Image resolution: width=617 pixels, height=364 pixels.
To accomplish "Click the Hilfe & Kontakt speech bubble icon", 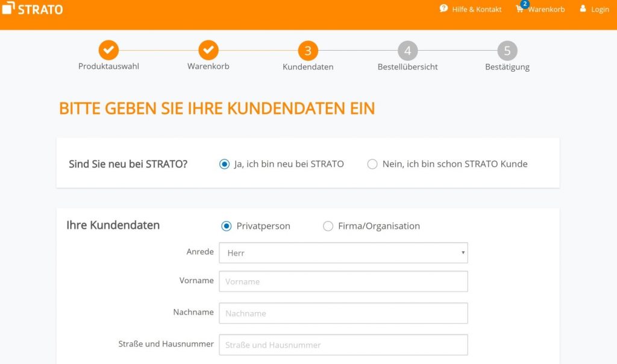I will click(443, 8).
